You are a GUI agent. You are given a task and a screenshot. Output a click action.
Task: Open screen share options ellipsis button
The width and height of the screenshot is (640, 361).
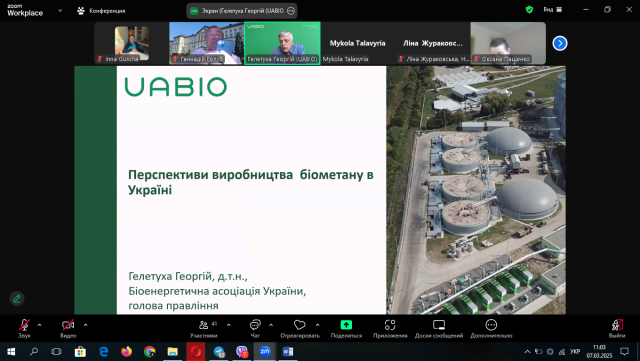point(291,11)
